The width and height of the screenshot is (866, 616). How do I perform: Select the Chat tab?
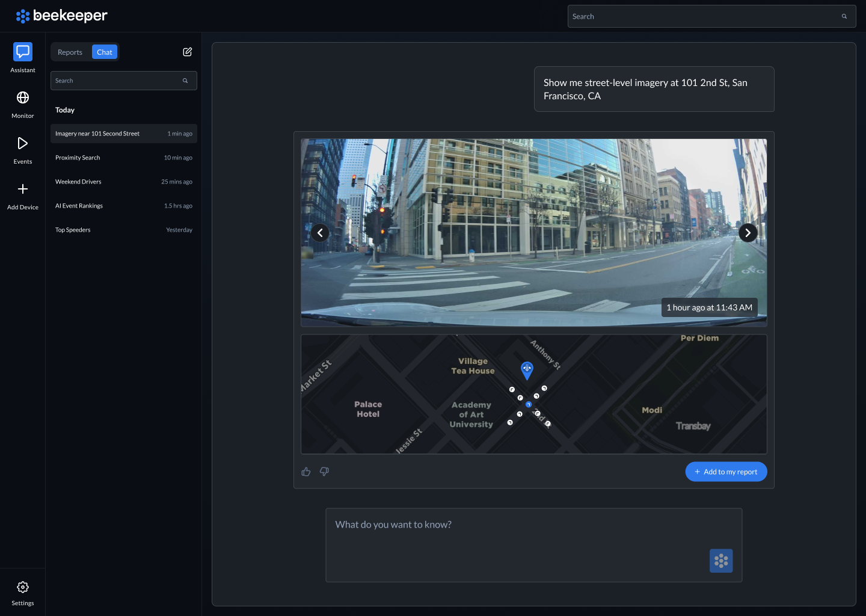pos(105,52)
